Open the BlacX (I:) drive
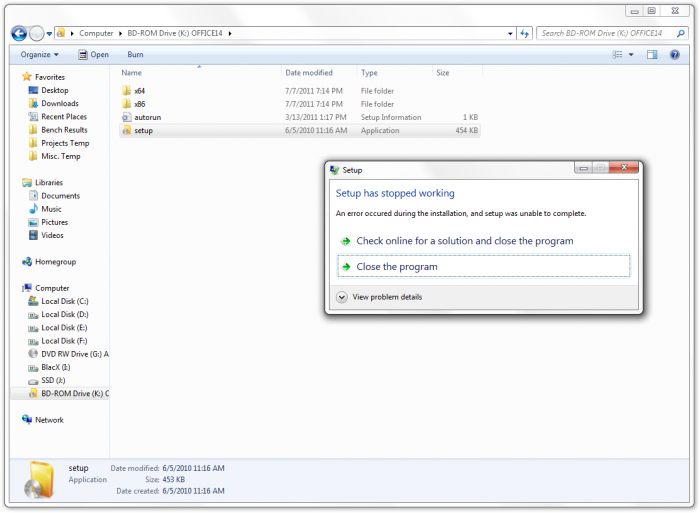 point(55,367)
